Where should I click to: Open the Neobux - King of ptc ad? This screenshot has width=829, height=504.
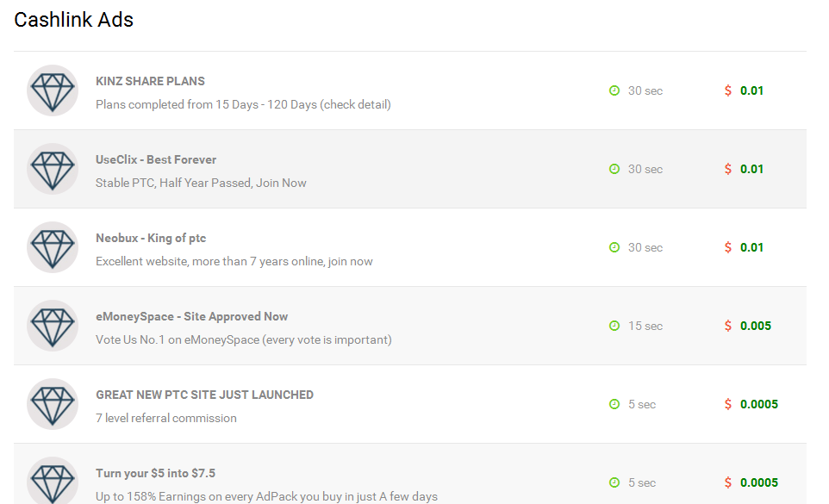coord(151,238)
